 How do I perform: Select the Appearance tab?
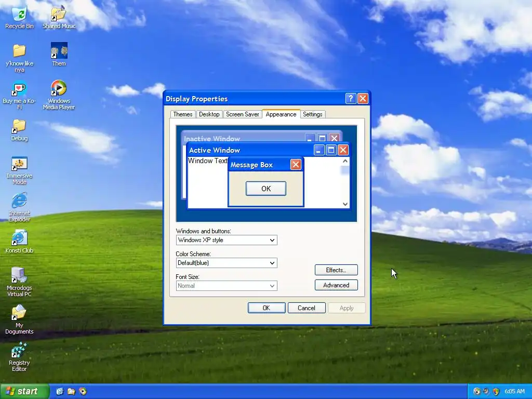[x=281, y=114]
